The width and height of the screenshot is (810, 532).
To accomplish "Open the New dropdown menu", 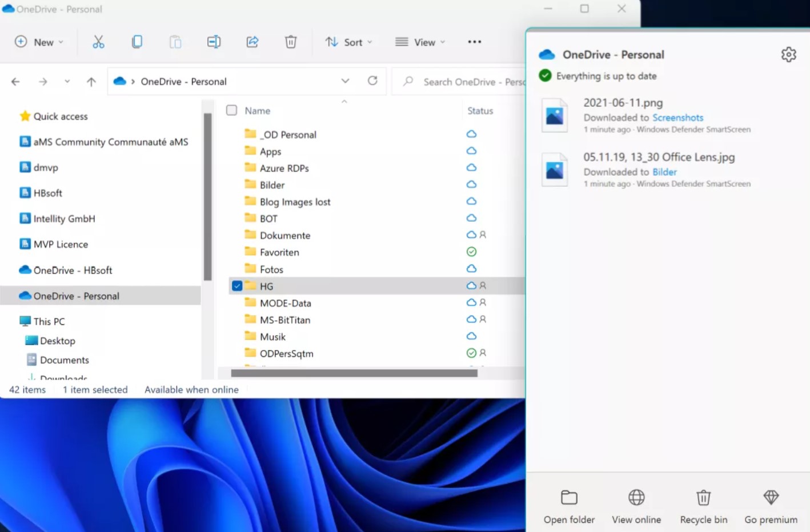I will [39, 42].
